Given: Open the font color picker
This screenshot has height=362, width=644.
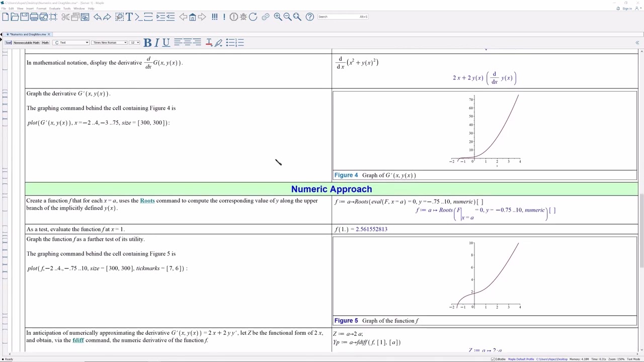Looking at the screenshot, I should tap(209, 43).
